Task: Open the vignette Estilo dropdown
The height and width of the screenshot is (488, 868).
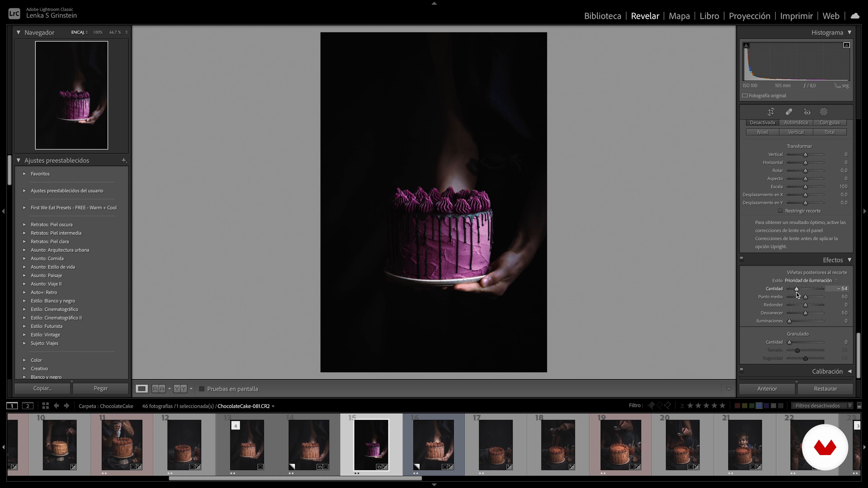Action: click(x=811, y=281)
